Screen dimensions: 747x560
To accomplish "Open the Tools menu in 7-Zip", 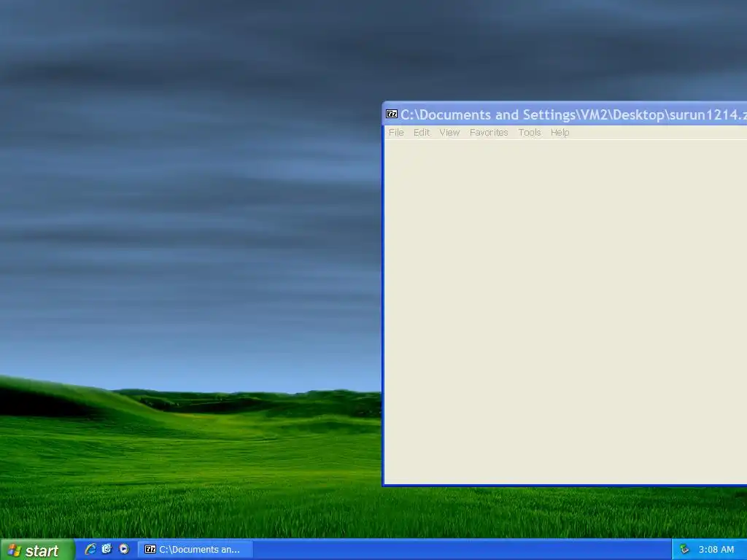I will pos(530,133).
